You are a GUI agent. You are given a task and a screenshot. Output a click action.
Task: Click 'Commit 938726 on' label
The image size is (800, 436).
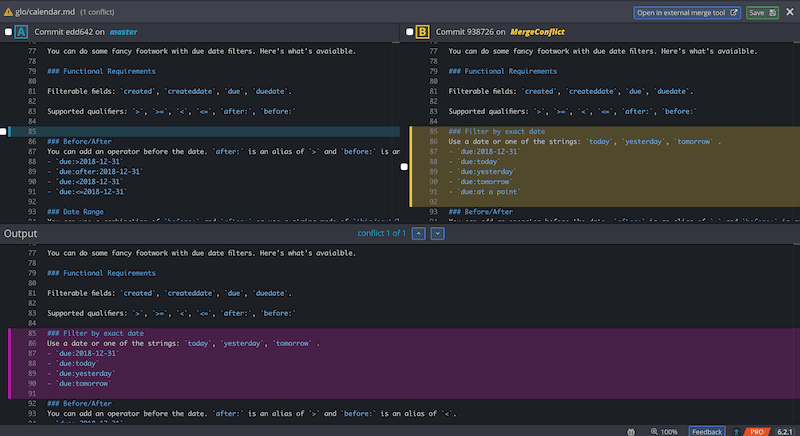(470, 32)
